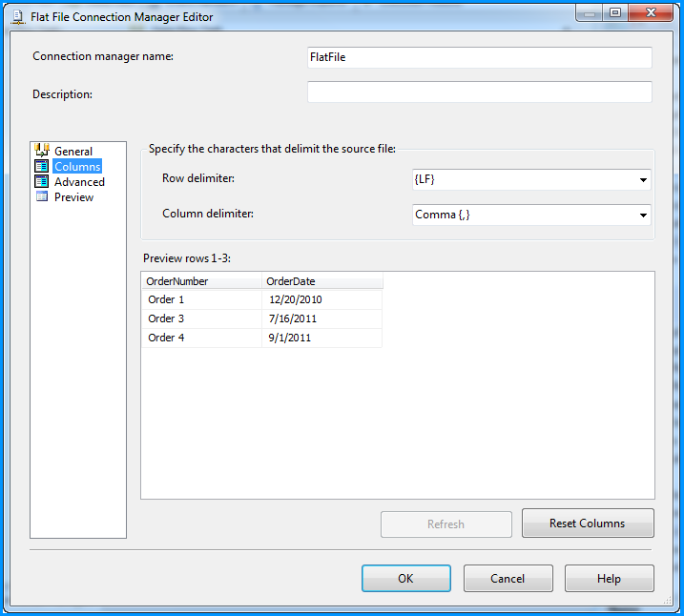Go to the Preview page
The width and height of the screenshot is (684, 616).
pos(73,197)
